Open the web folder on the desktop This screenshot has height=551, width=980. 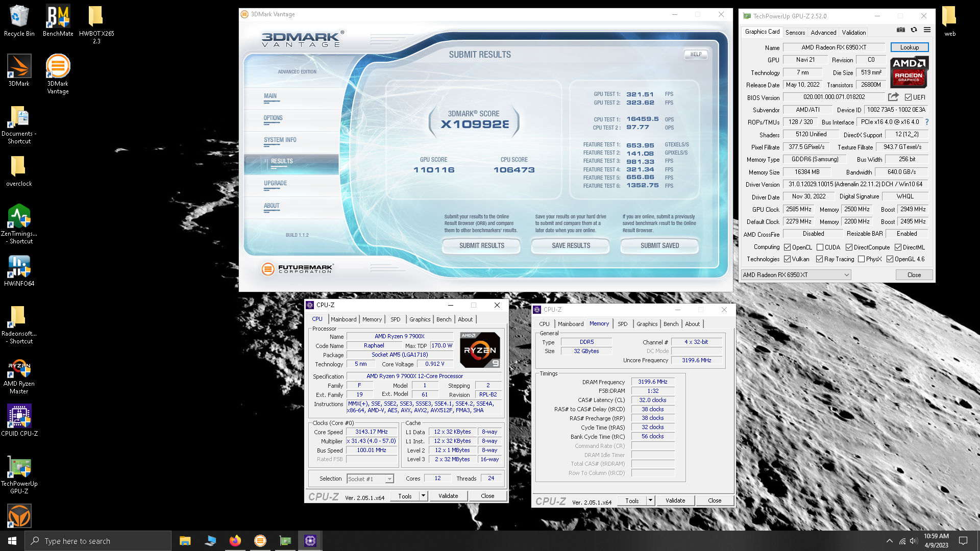click(949, 20)
